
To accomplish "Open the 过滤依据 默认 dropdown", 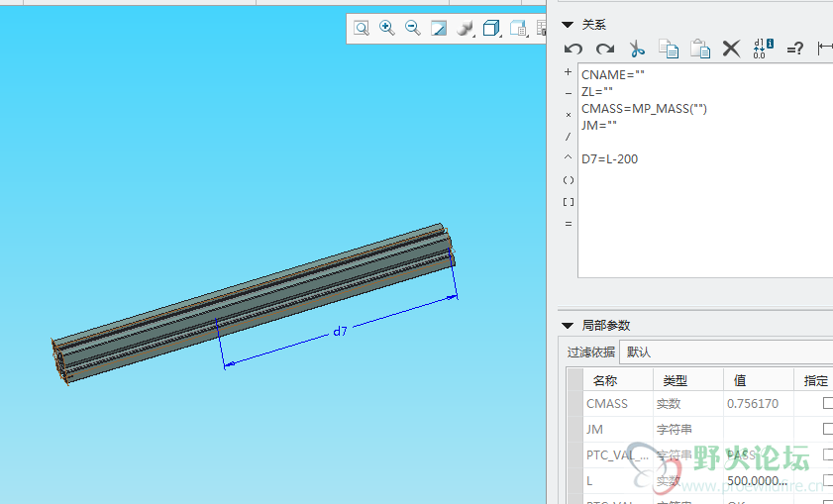I will (726, 353).
